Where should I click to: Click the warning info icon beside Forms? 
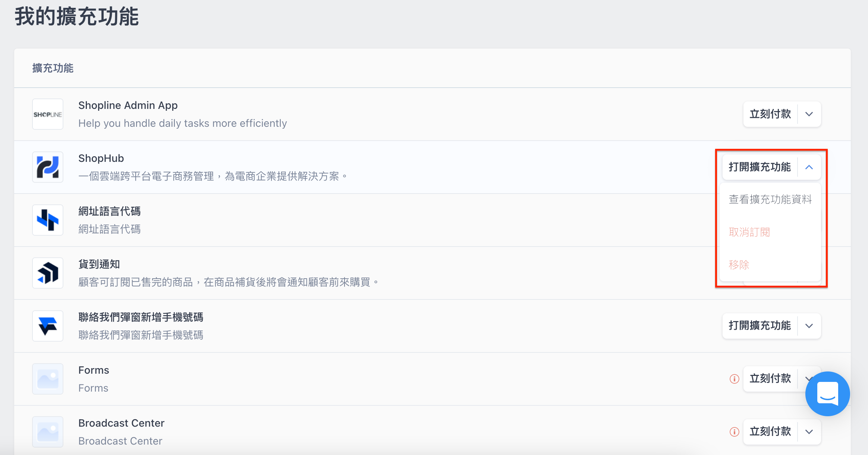734,379
